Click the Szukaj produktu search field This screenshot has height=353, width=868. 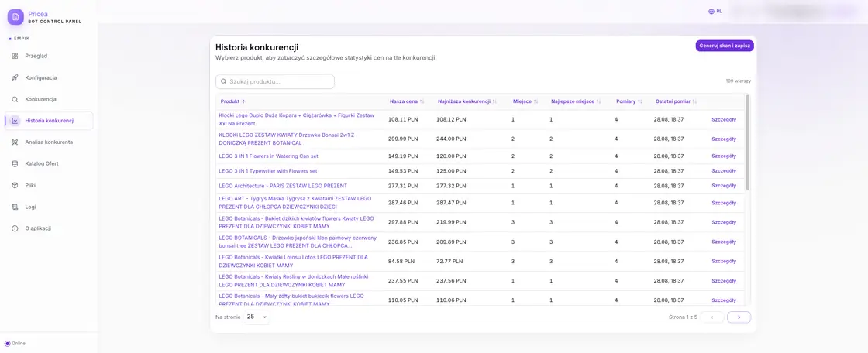tap(275, 81)
